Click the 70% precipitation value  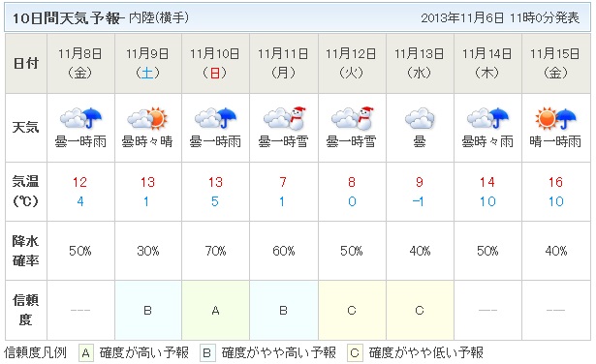pyautogui.click(x=215, y=251)
